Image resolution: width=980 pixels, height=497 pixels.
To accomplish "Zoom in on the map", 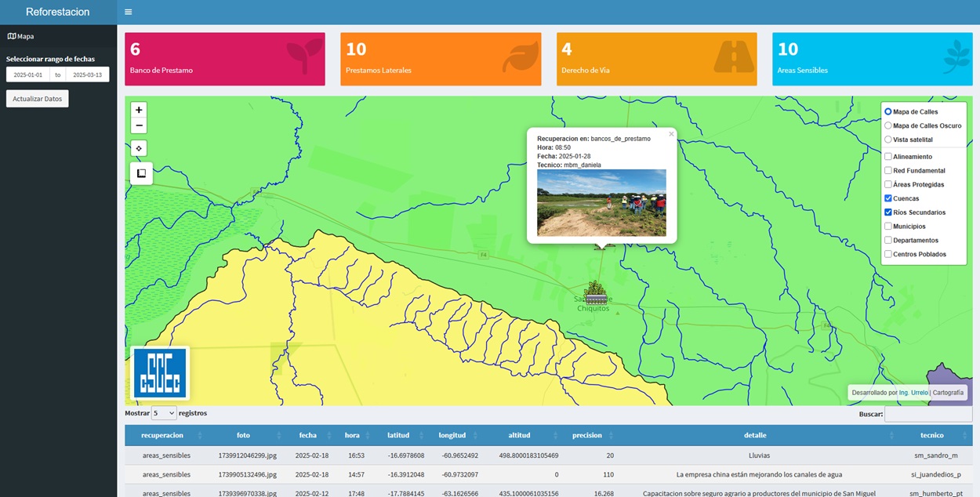I will click(139, 111).
